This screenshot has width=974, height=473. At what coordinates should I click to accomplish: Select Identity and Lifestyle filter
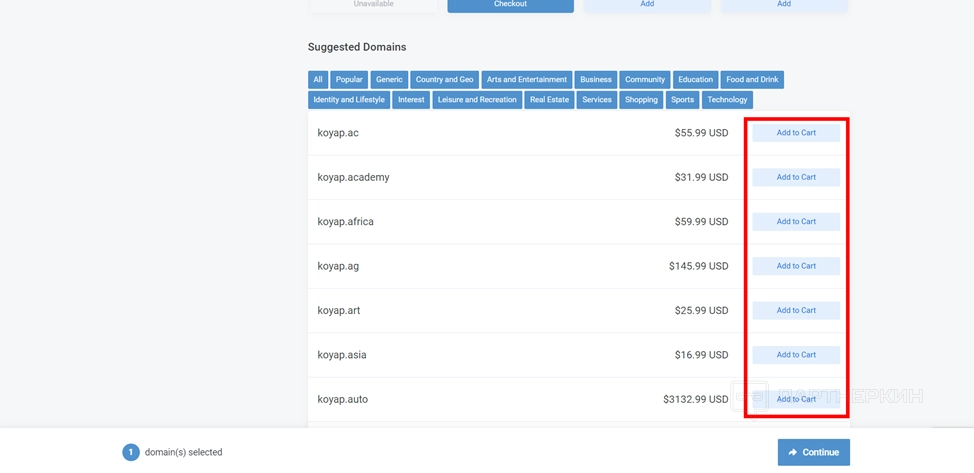click(x=349, y=99)
